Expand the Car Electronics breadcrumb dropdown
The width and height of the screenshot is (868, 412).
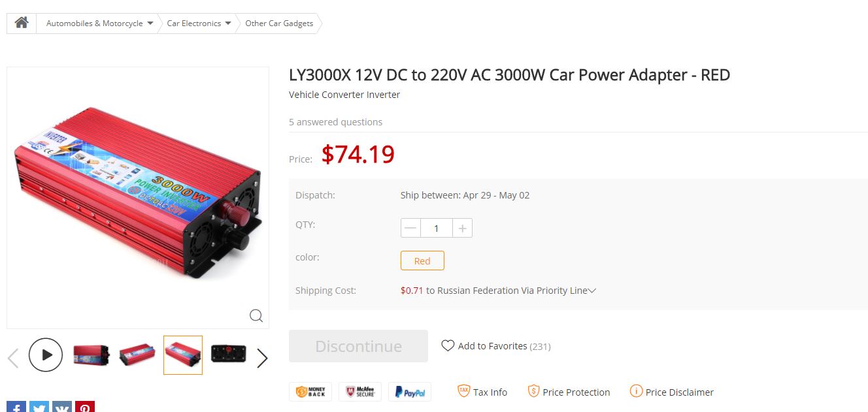click(x=228, y=23)
